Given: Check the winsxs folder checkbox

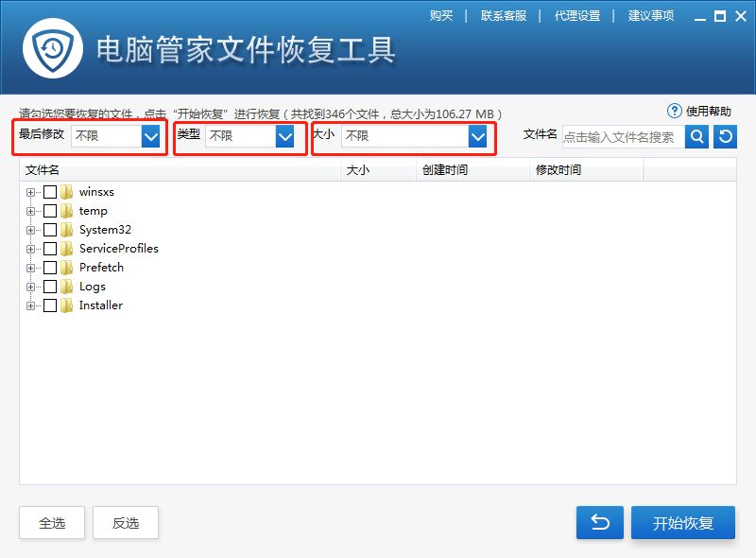Looking at the screenshot, I should click(x=50, y=192).
